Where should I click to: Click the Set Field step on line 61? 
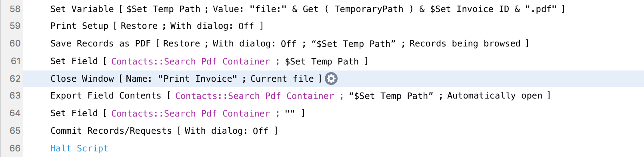(209, 61)
